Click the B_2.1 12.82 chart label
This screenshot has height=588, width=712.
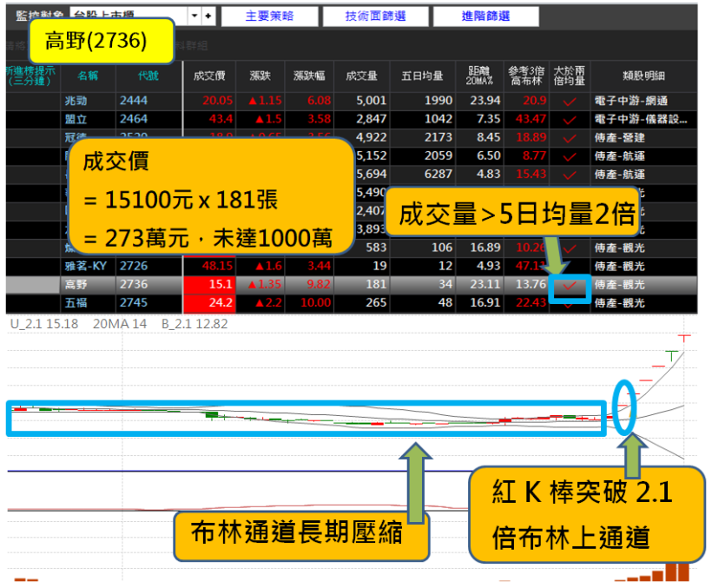(x=194, y=324)
